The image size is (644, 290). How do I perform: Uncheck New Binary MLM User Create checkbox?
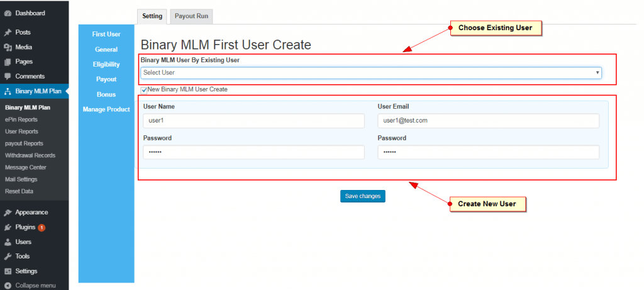144,90
